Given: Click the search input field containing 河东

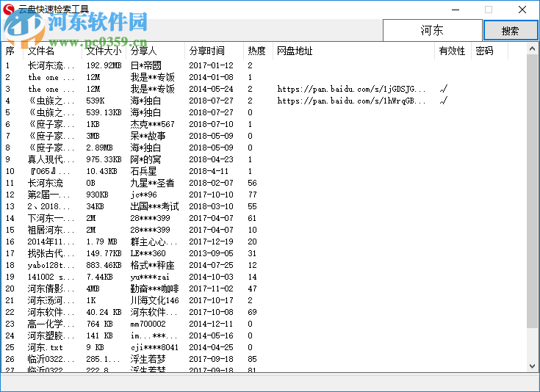Looking at the screenshot, I should coord(432,30).
